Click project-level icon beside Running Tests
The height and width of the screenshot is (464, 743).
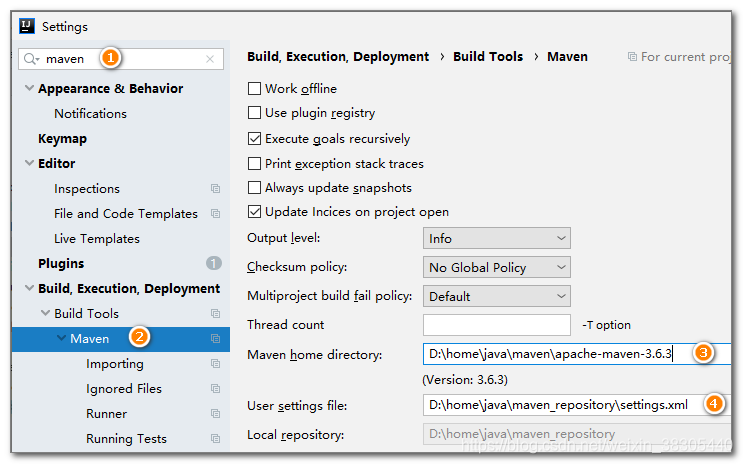pos(216,439)
